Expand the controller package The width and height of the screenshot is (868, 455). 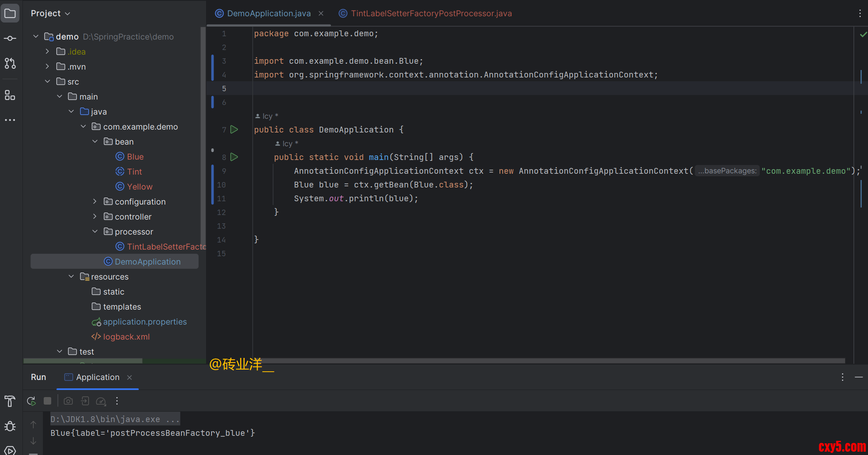point(95,217)
